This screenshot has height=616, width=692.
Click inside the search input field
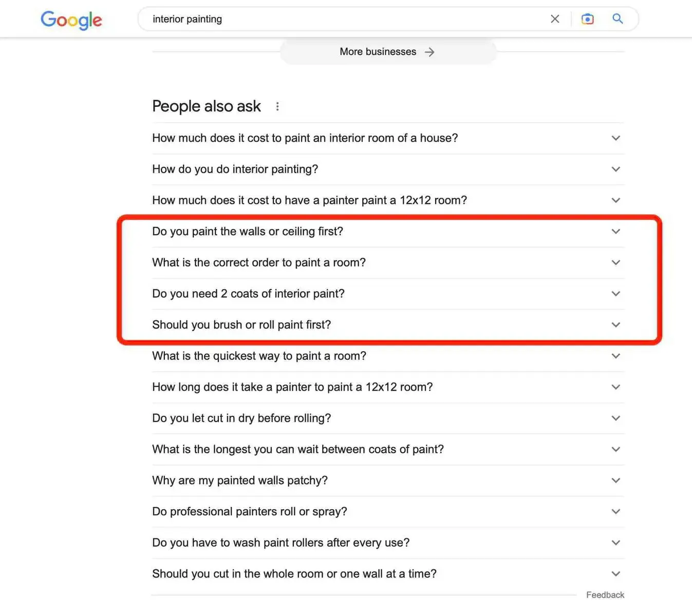pos(308,19)
